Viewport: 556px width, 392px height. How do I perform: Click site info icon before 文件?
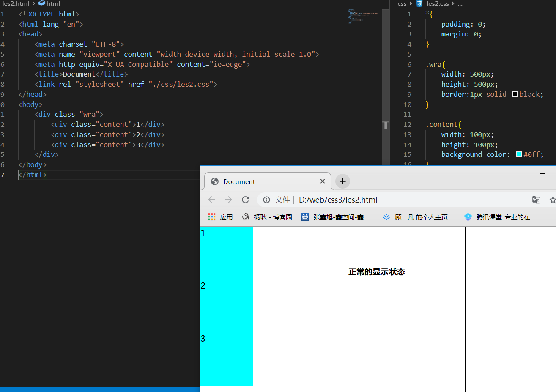266,200
